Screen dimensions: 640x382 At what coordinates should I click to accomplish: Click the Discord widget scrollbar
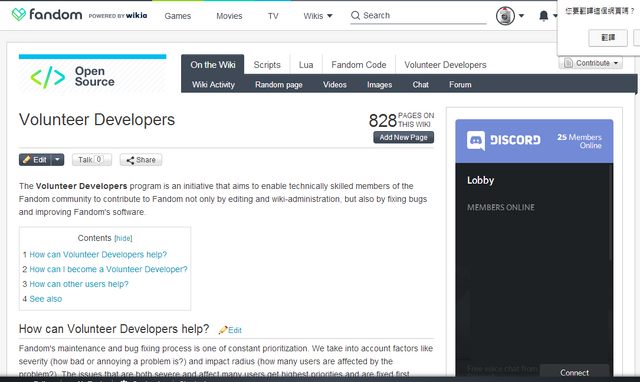pyautogui.click(x=611, y=212)
